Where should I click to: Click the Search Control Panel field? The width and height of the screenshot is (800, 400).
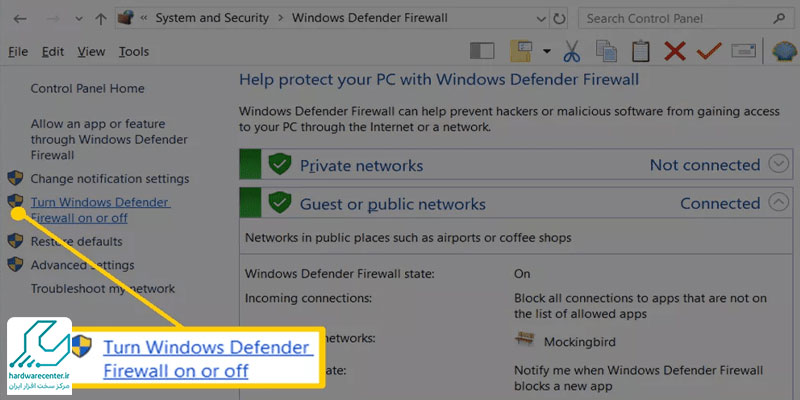pyautogui.click(x=684, y=19)
